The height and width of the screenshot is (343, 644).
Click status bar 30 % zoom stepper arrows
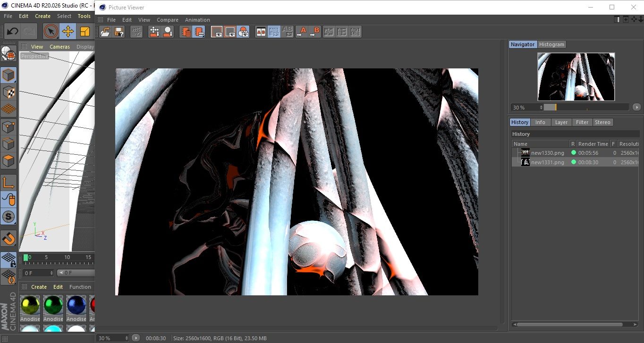[x=127, y=338]
